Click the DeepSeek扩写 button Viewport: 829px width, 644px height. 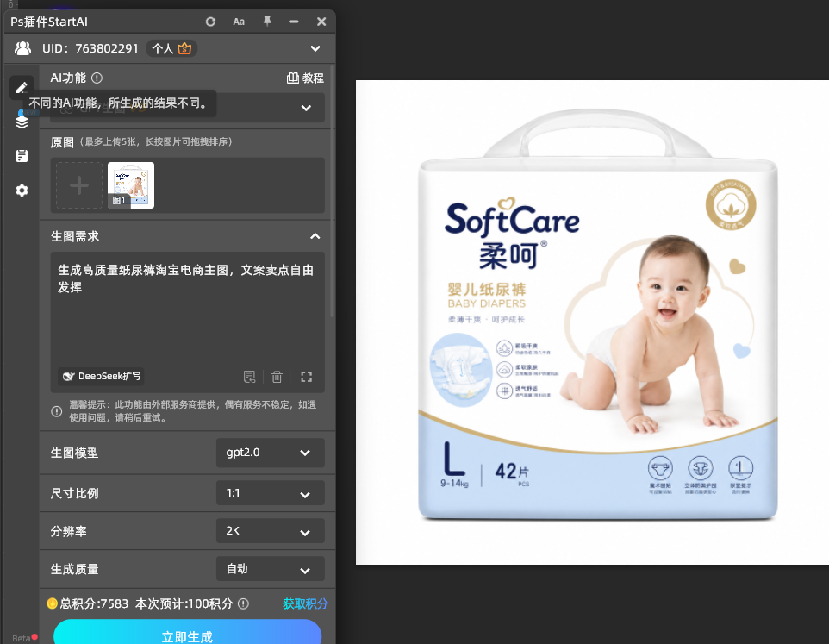click(101, 377)
